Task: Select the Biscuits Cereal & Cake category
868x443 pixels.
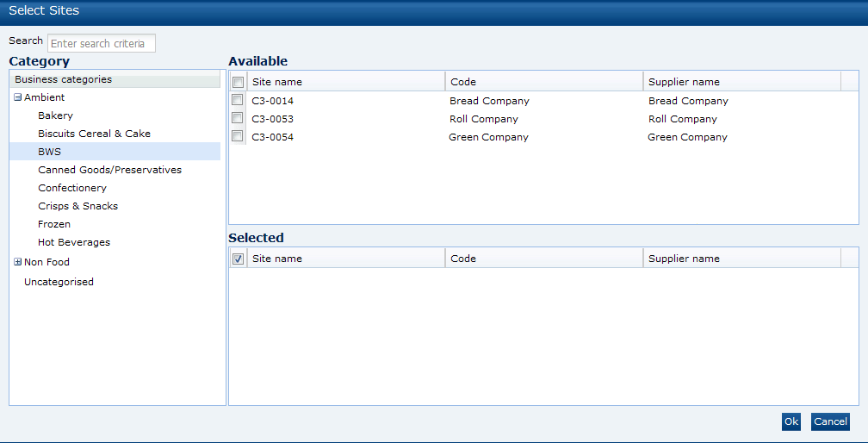Action: tap(94, 134)
